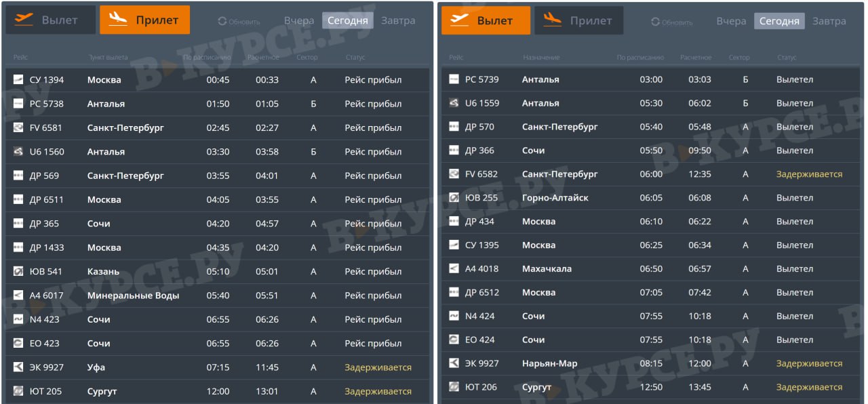
Task: Click the airline icon beside flight N4 424
Action: point(454,317)
